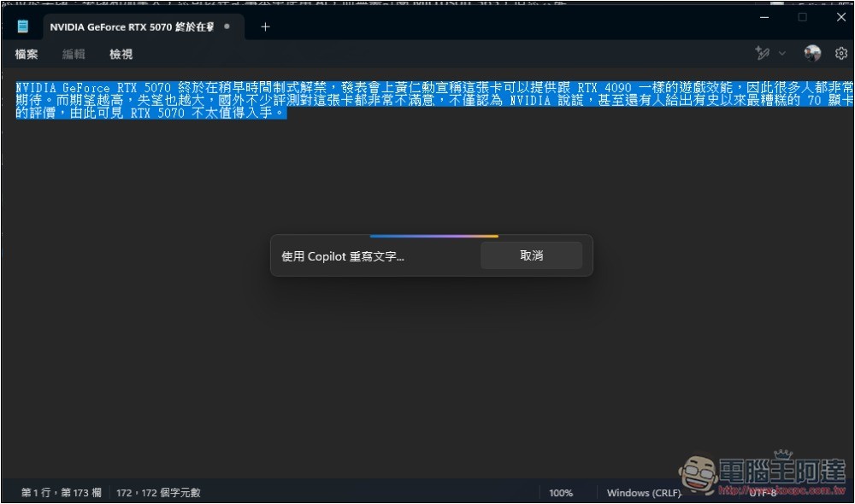Image resolution: width=855 pixels, height=504 pixels.
Task: Add a new tab with plus button
Action: point(265,26)
